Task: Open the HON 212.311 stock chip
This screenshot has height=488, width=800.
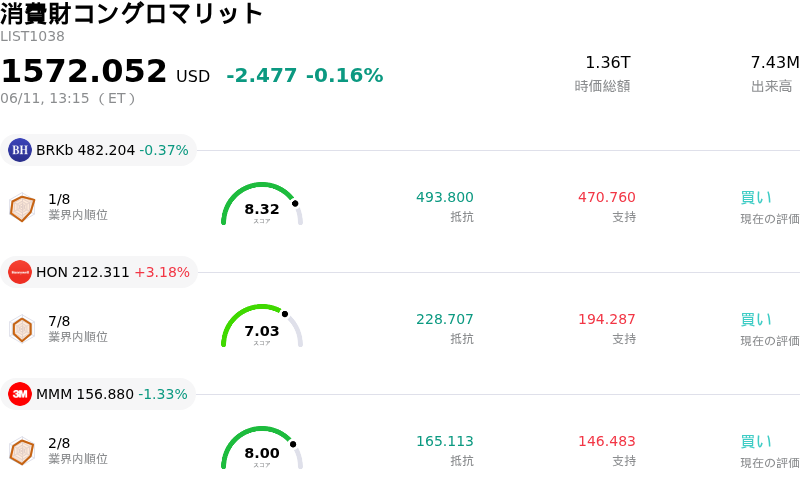Action: [x=99, y=272]
